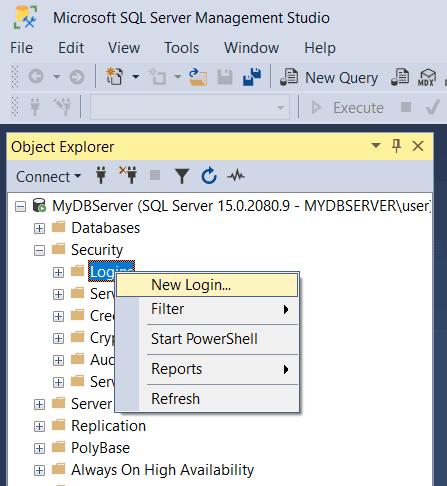
Task: Open the Connect dropdown in Object Explorer
Action: point(49,176)
